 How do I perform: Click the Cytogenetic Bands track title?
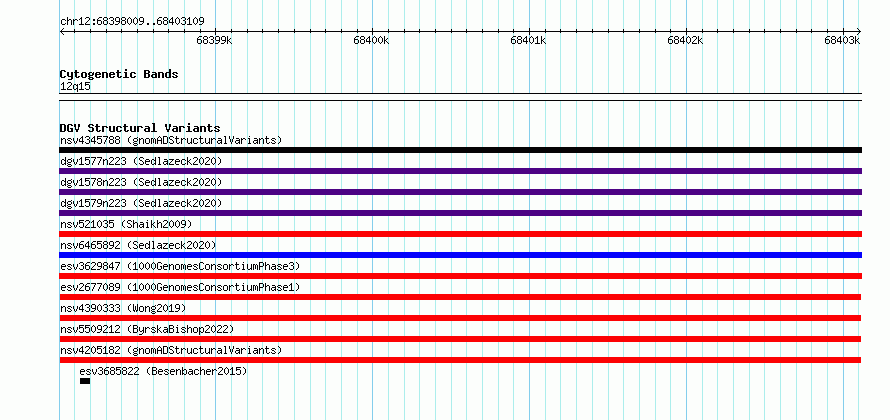pos(119,74)
